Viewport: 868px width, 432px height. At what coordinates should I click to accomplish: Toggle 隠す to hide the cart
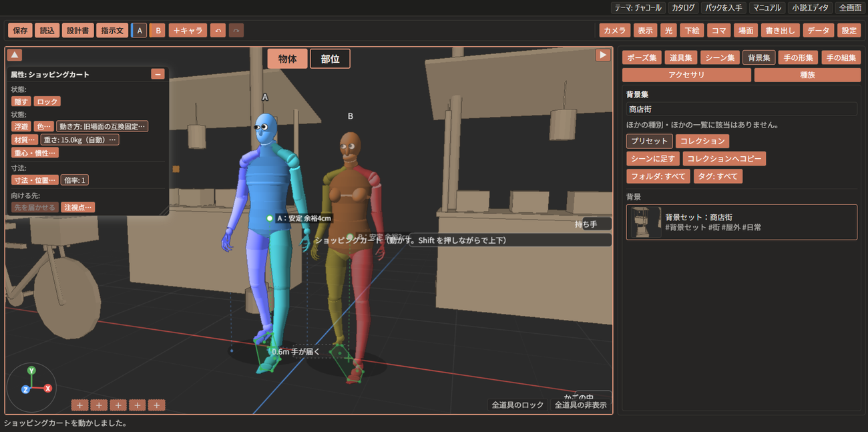click(x=21, y=101)
